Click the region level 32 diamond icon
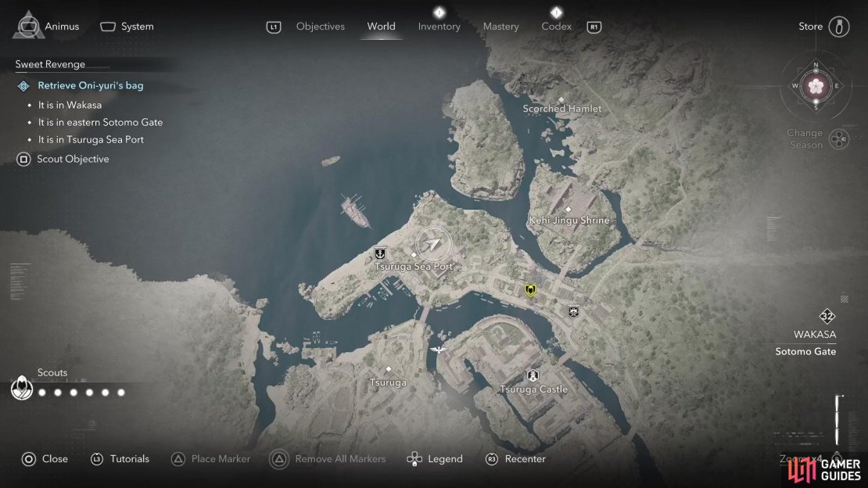 pos(827,316)
